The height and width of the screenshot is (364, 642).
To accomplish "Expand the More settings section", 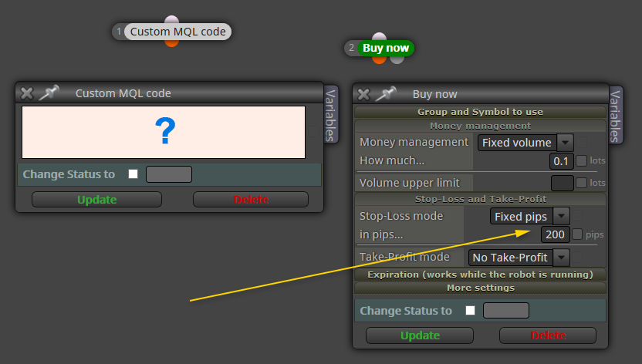I will pyautogui.click(x=480, y=288).
